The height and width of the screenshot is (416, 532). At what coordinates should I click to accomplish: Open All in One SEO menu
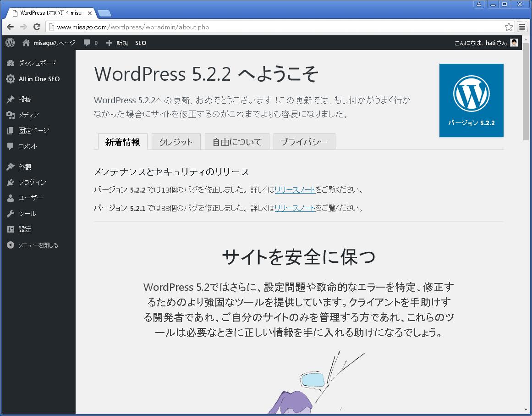[x=38, y=79]
